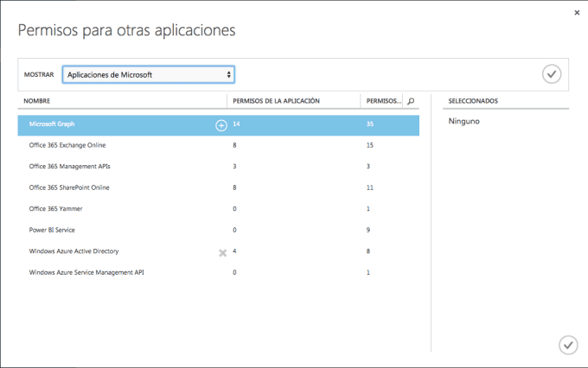Click the 11 value for SharePoint Online
This screenshot has width=588, height=368.
pyautogui.click(x=370, y=187)
